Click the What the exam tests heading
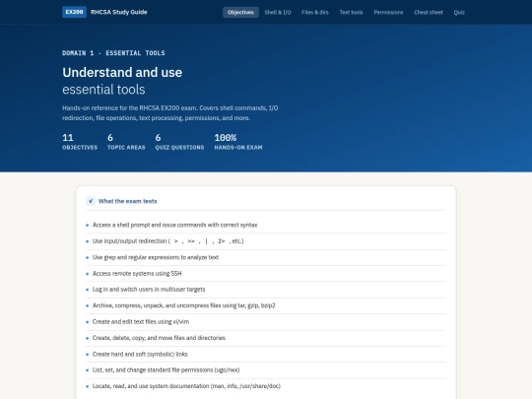The image size is (532, 399). [127, 201]
